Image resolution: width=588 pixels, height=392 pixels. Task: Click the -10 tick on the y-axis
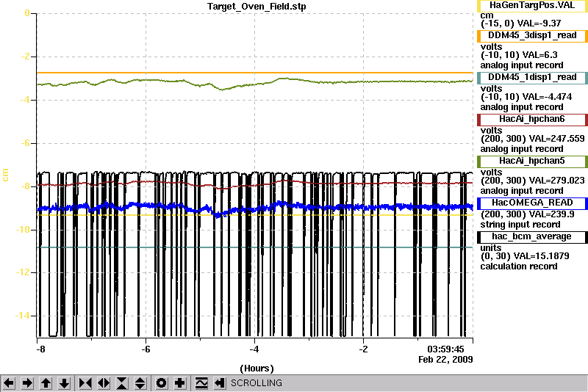click(22, 230)
